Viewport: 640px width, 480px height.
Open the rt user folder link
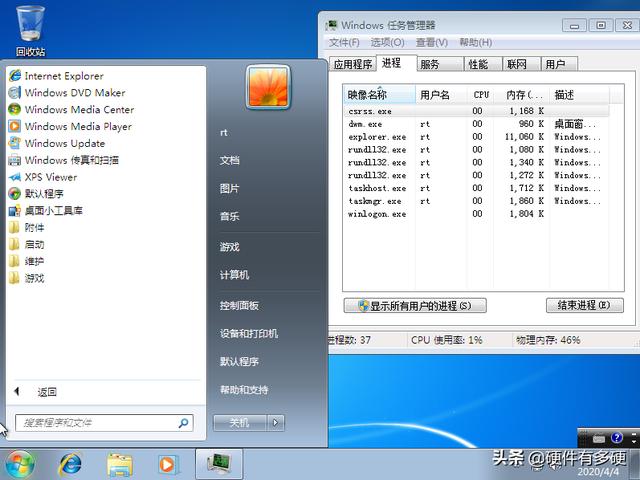224,133
